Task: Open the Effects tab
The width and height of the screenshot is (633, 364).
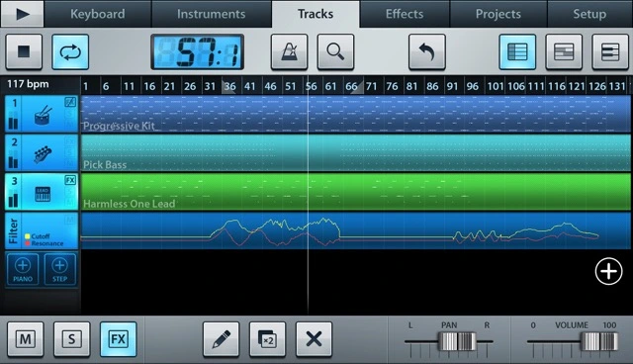Action: tap(405, 14)
